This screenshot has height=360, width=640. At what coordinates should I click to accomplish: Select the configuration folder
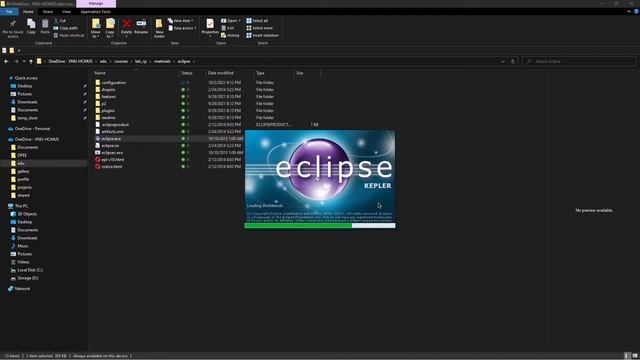coord(113,82)
